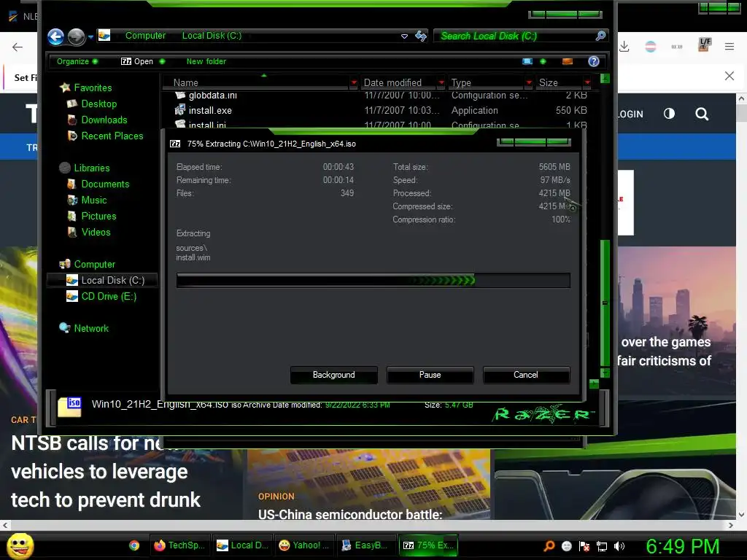Open recent locations arrow beside forward button
Screen dimensions: 747x560
coord(90,37)
